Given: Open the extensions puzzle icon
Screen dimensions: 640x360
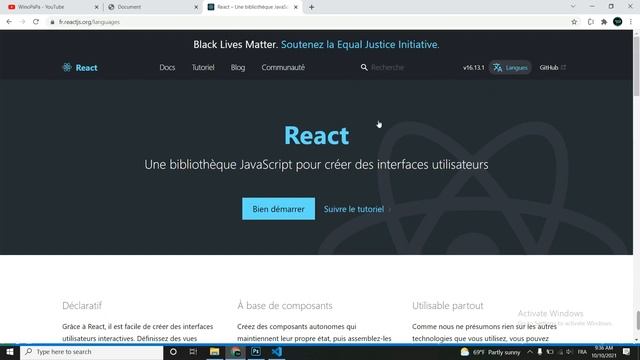Looking at the screenshot, I should (604, 22).
